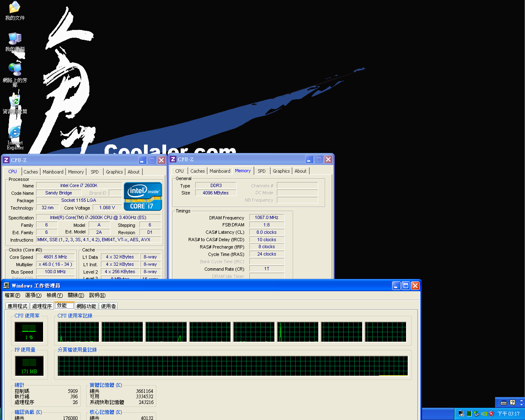525x420 pixels.
Task: Click language bar help question-mark icon
Action: (512, 402)
